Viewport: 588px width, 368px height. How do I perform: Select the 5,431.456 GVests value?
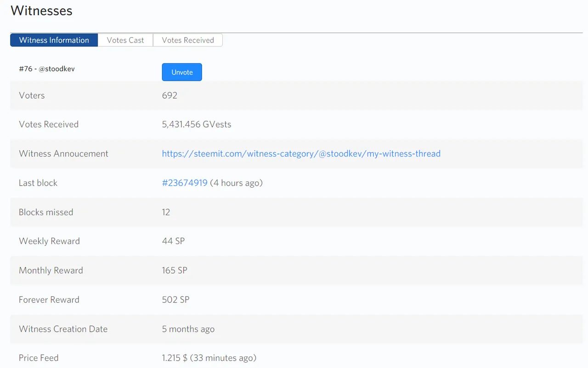[x=197, y=124]
